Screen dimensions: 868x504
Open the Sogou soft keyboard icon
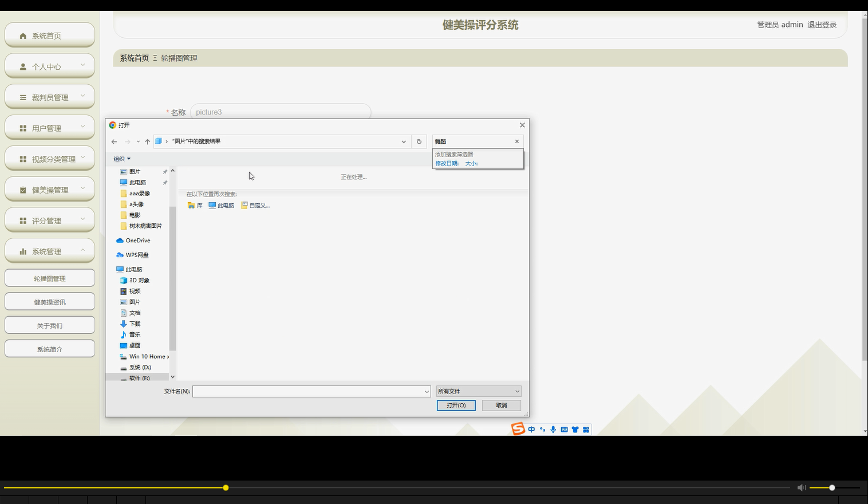tap(564, 429)
